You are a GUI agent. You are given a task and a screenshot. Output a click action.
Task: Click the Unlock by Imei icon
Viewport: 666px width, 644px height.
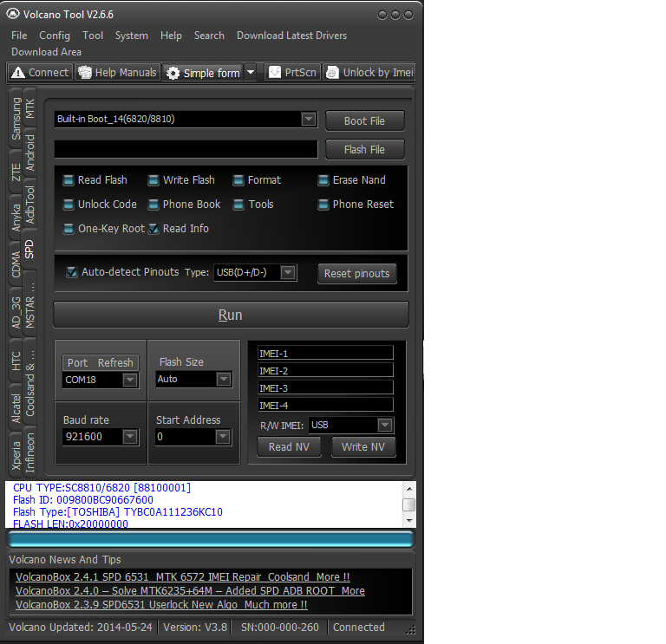pyautogui.click(x=332, y=73)
